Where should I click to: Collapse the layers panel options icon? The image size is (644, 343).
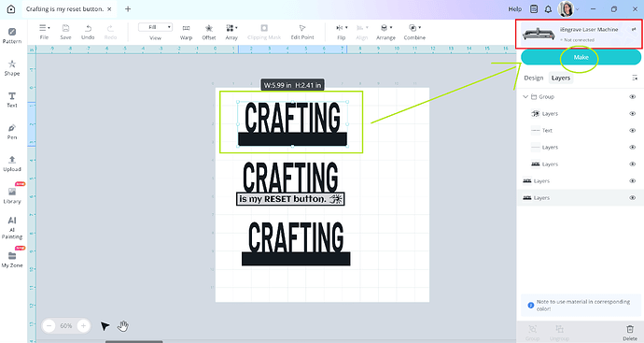pos(635,78)
